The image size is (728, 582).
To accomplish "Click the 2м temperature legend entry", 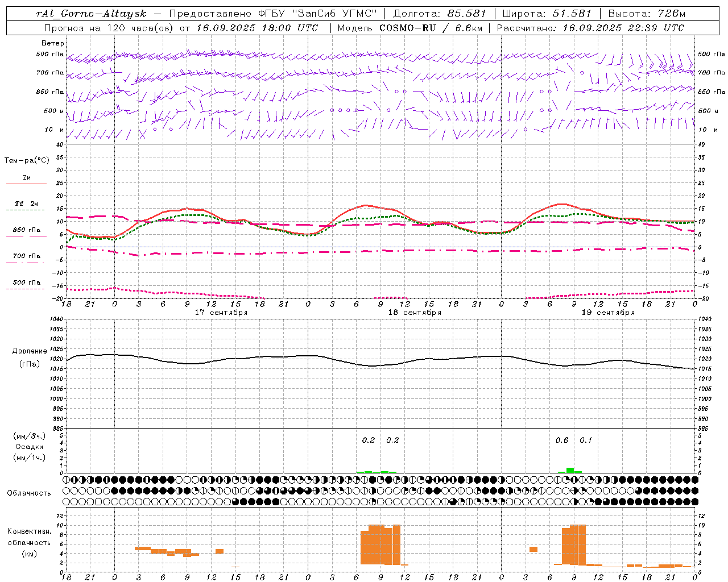I will 27,177.
